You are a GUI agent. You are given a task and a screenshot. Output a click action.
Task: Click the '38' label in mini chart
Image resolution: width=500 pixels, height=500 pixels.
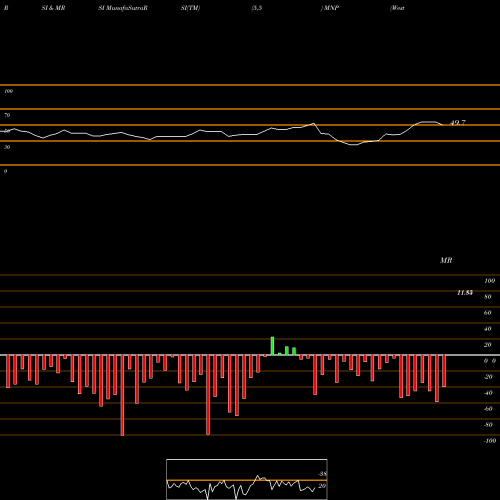[322, 474]
